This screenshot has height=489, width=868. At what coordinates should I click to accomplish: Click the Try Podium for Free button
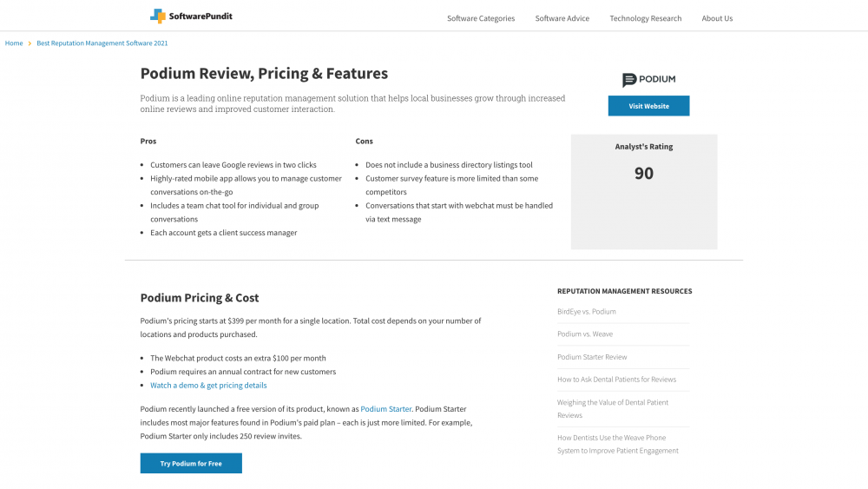pos(191,464)
